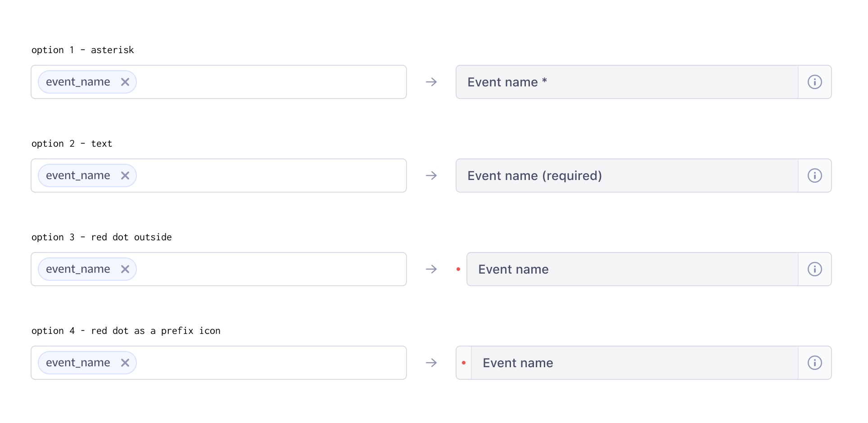Focus Event name field with prefix red dot
The height and width of the screenshot is (423, 868).
[635, 363]
